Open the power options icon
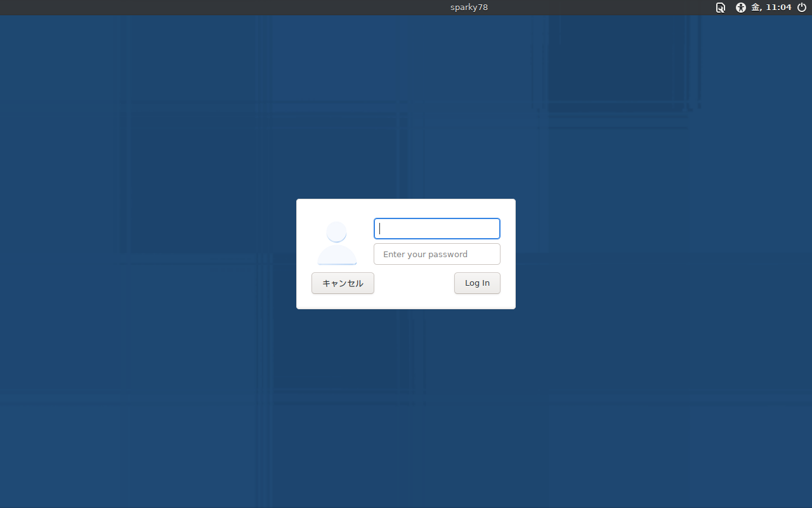 point(802,8)
